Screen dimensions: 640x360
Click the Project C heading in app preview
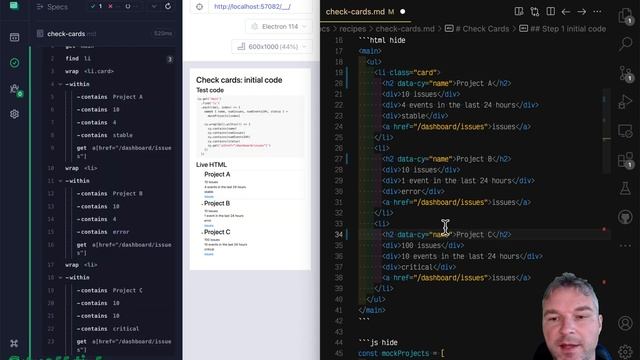217,232
